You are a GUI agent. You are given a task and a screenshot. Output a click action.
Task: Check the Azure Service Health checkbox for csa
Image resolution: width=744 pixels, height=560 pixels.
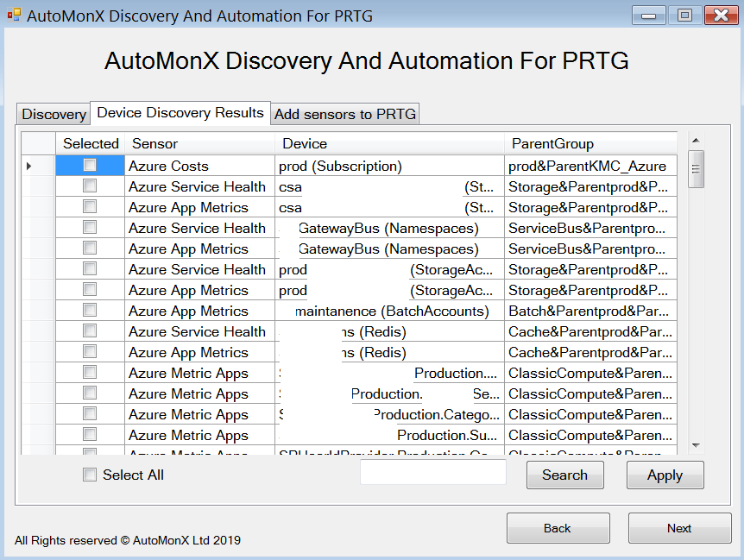[x=90, y=186]
